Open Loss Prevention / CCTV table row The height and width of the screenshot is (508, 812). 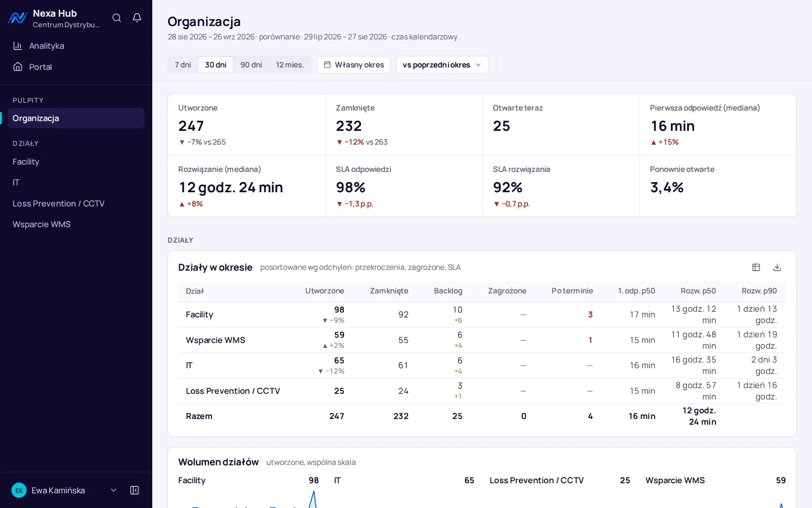pyautogui.click(x=482, y=391)
